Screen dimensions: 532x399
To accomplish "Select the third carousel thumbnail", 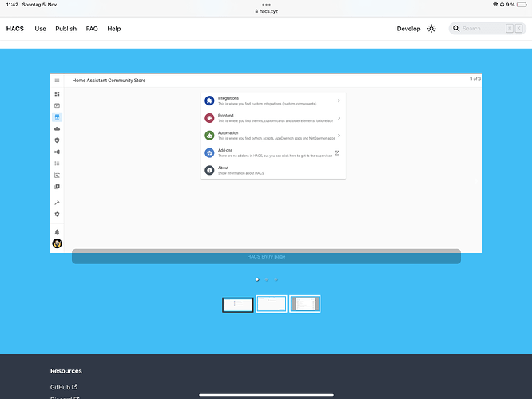I will point(305,304).
